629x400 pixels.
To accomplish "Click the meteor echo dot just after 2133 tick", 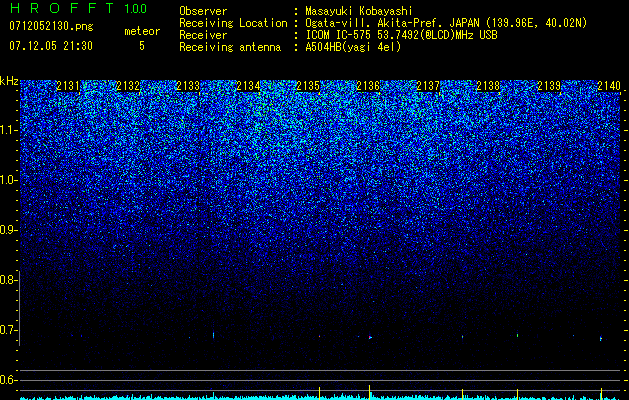I will click(213, 334).
